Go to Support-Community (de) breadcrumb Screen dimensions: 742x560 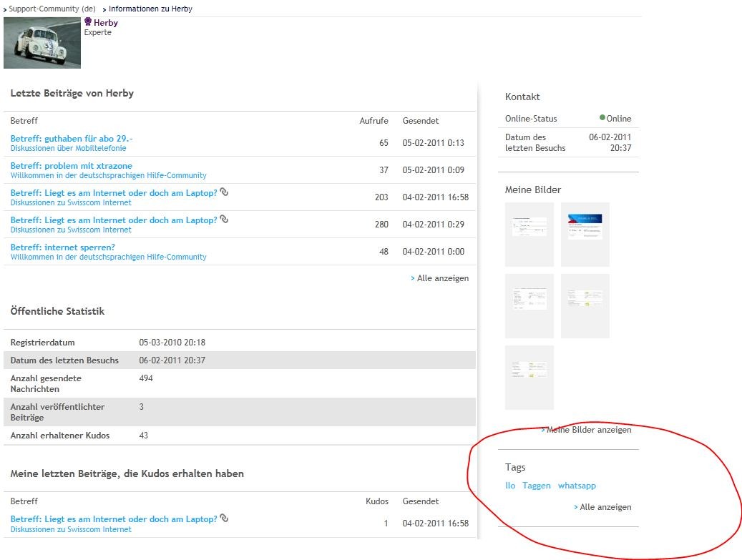point(52,9)
